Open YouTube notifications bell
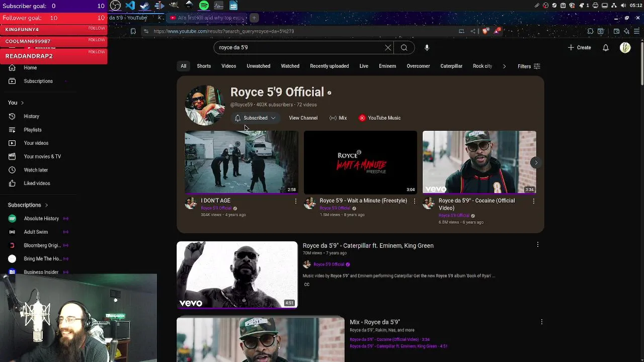Image resolution: width=644 pixels, height=362 pixels. (606, 48)
